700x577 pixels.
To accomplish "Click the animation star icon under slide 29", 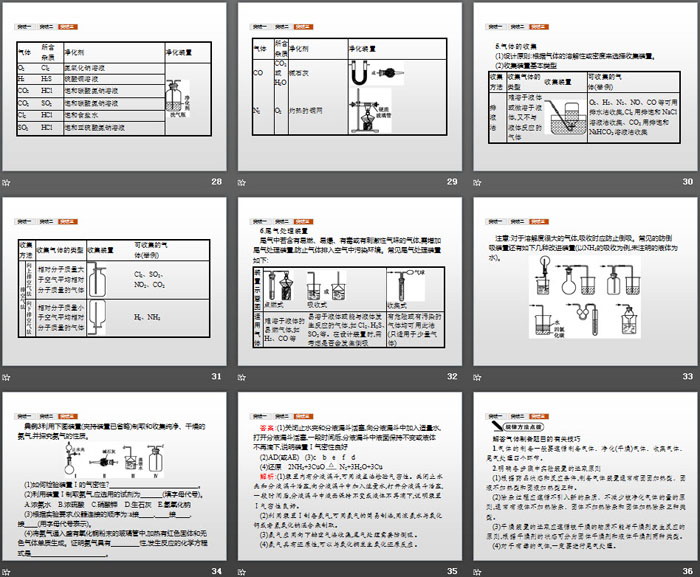I will pos(243,182).
